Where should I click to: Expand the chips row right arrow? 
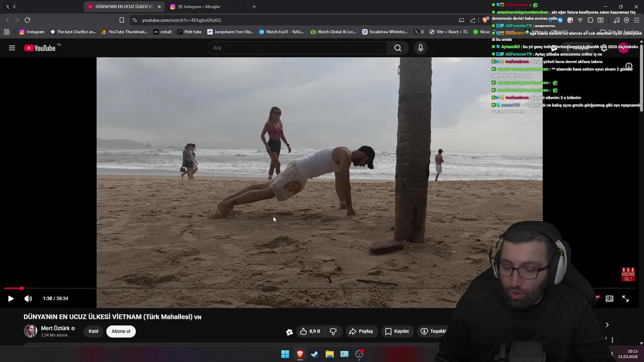tap(607, 325)
